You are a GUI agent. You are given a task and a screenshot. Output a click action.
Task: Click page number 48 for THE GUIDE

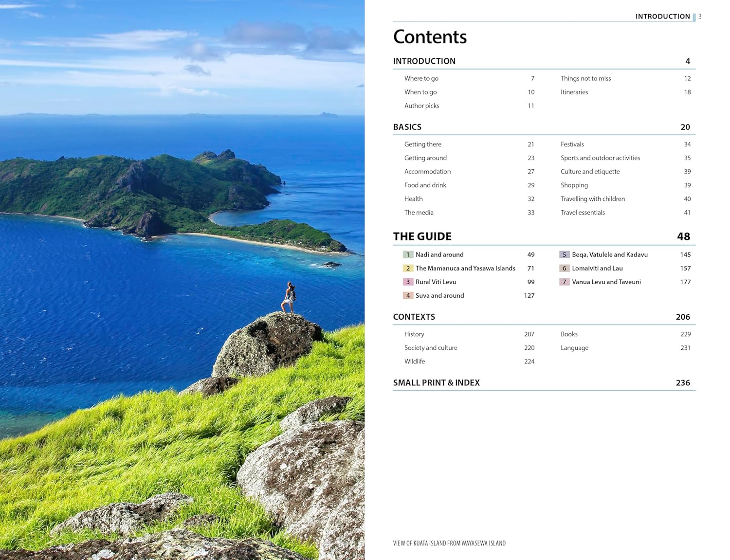click(685, 236)
